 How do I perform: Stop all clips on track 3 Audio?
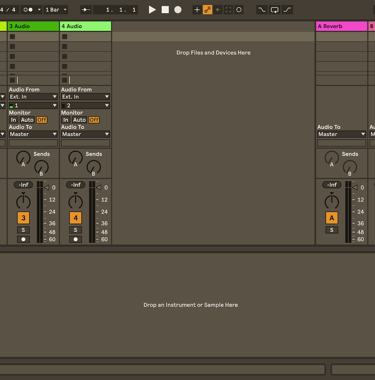[12, 80]
